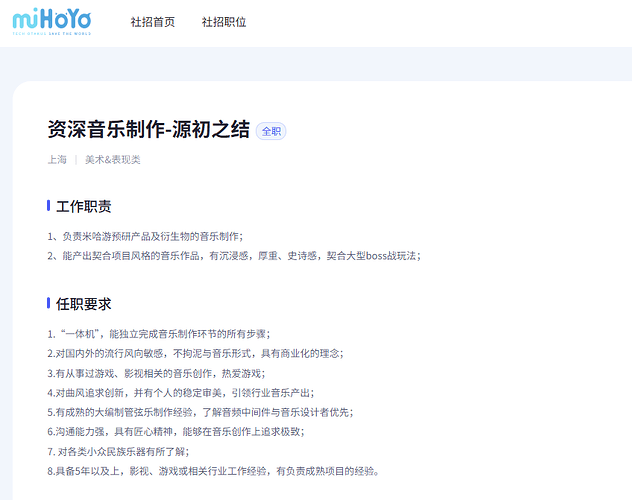Click requirement '6.沟通能力强，具有匠心精神'
The width and height of the screenshot is (632, 500).
tap(176, 432)
